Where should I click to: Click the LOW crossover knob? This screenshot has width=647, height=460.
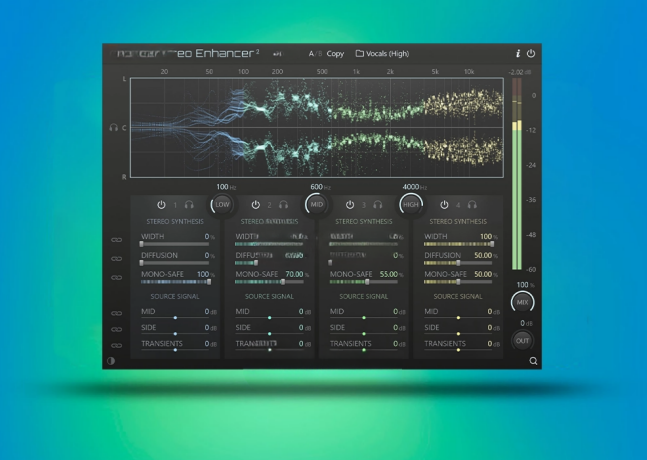click(x=222, y=205)
